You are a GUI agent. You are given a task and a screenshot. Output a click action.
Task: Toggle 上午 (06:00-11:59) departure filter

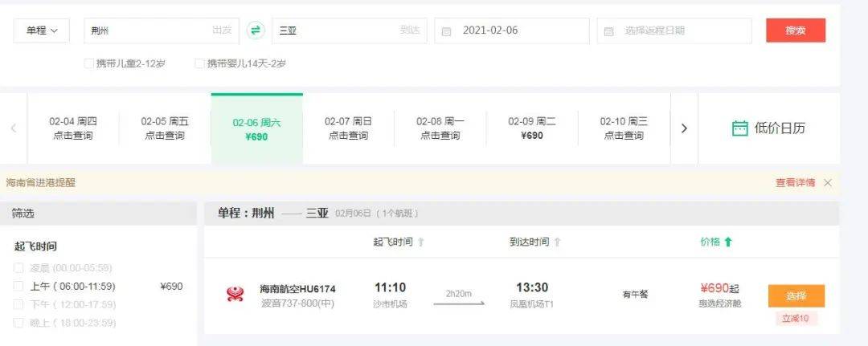(x=18, y=287)
